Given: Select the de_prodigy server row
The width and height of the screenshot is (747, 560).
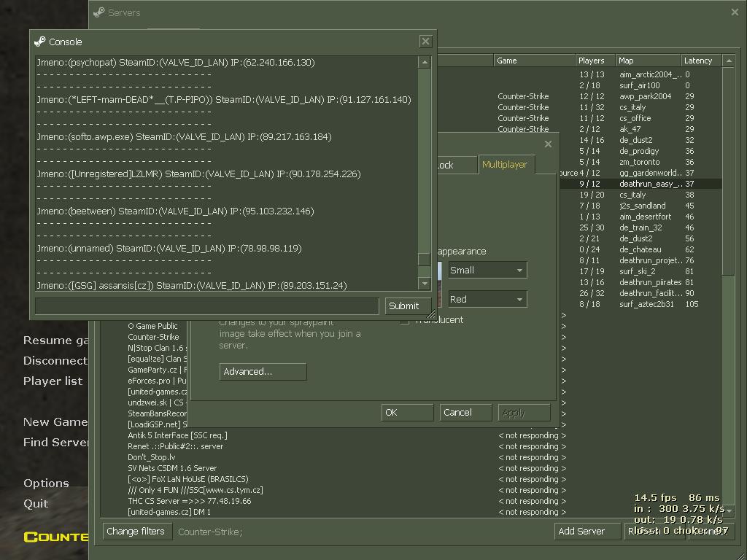Looking at the screenshot, I should (x=640, y=151).
